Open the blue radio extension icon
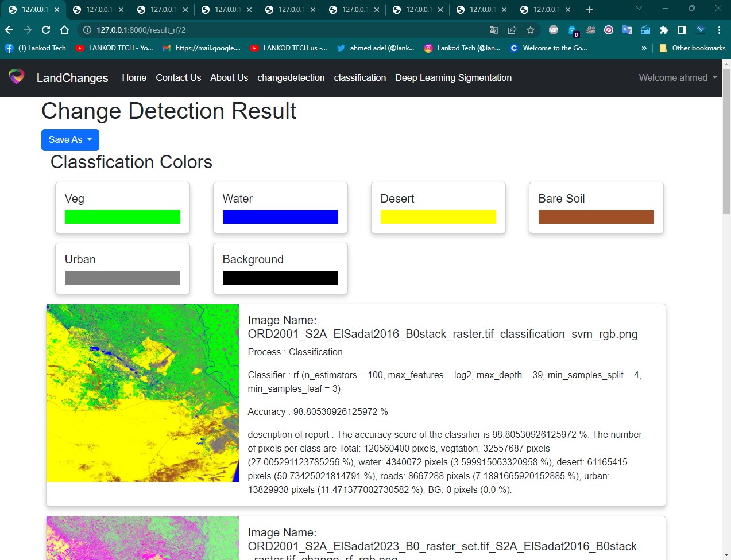Image resolution: width=731 pixels, height=560 pixels. click(x=645, y=30)
